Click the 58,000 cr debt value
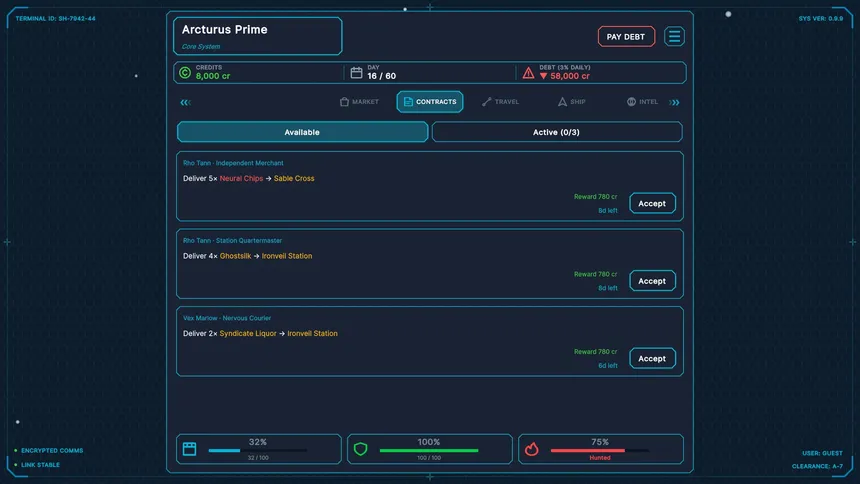This screenshot has height=484, width=860. click(570, 76)
